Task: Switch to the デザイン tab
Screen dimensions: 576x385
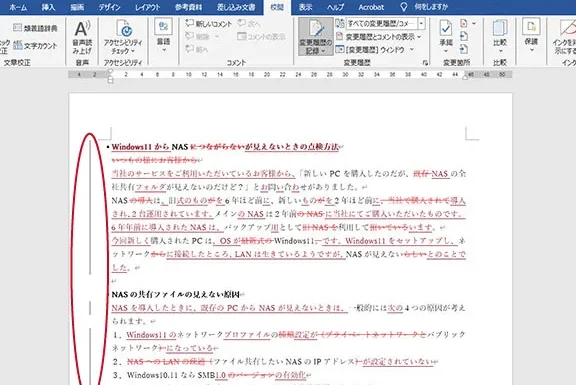Action: coord(109,7)
